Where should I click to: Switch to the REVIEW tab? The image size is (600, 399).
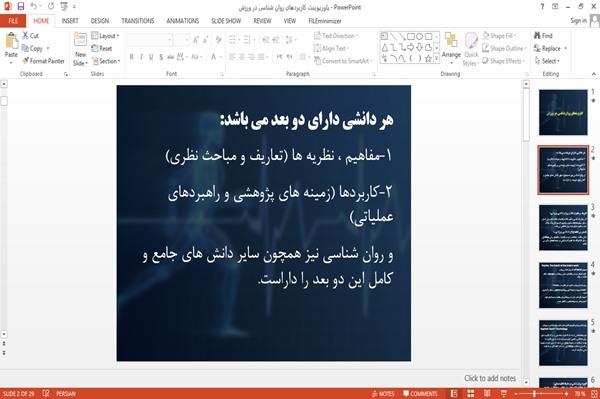(x=262, y=21)
